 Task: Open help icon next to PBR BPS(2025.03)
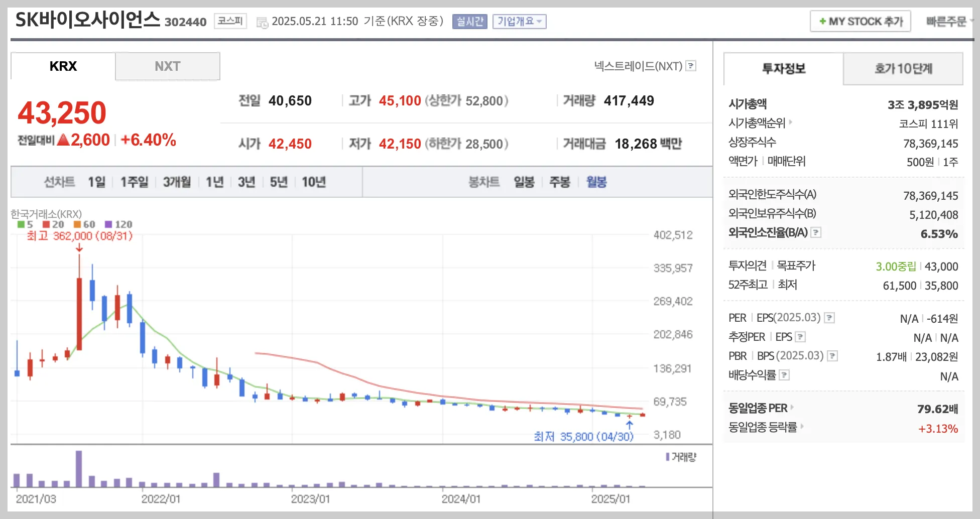point(832,356)
